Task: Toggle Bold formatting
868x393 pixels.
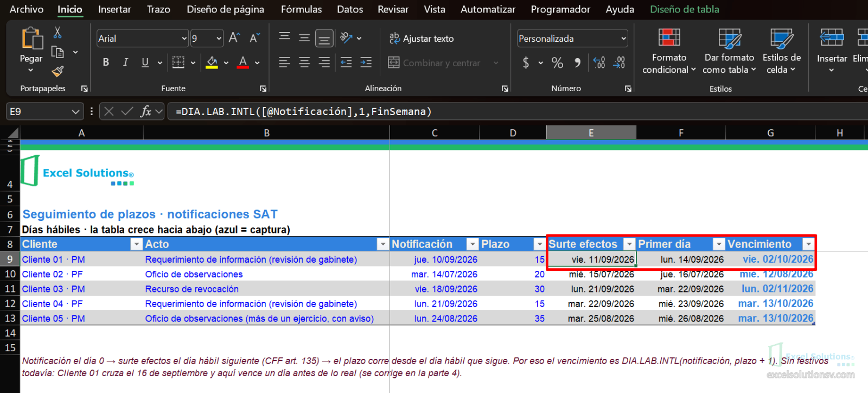Action: click(x=106, y=62)
